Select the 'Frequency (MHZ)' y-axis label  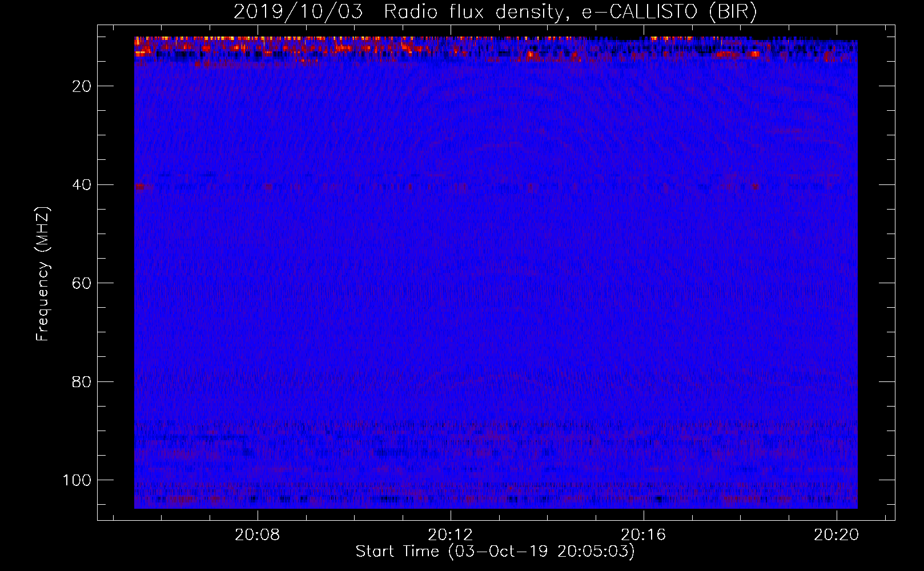tap(43, 274)
